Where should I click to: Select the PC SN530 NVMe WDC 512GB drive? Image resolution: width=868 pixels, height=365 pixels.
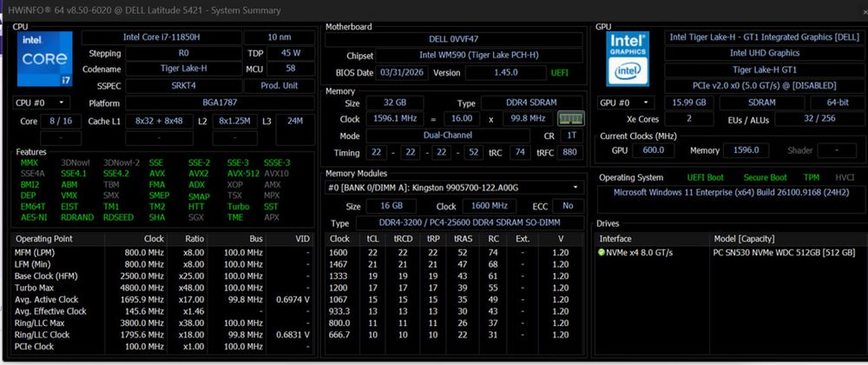click(784, 253)
